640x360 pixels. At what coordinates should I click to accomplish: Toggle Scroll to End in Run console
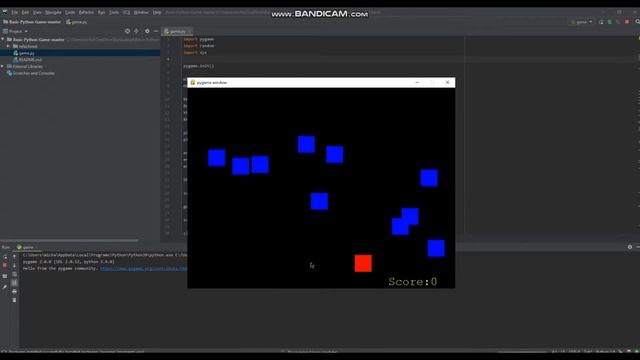pos(14,282)
